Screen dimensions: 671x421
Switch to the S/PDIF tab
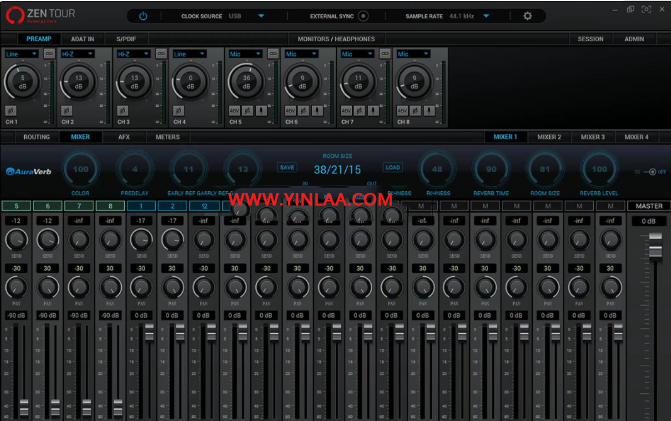(126, 39)
